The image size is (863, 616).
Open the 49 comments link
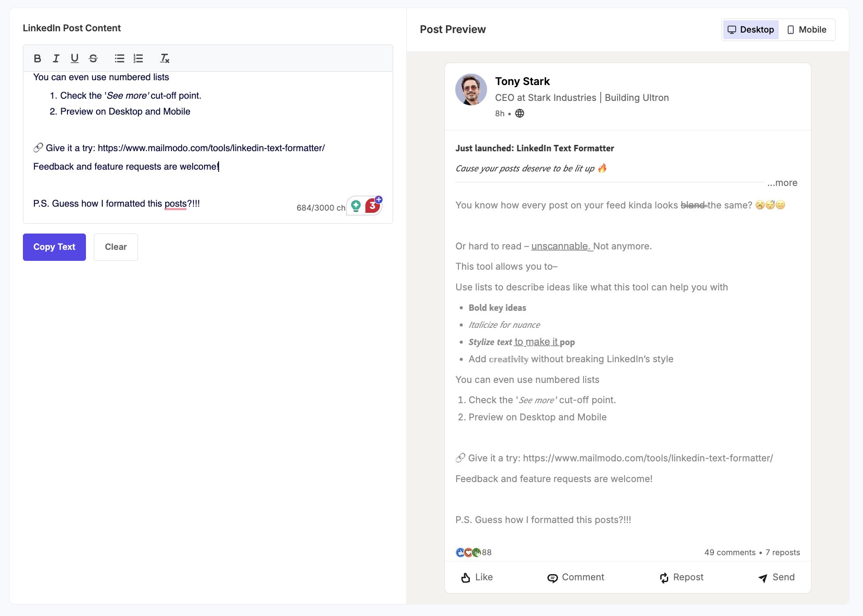tap(730, 553)
